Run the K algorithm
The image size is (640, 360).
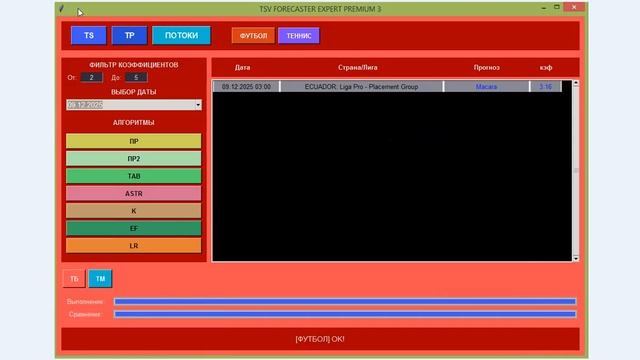point(133,211)
